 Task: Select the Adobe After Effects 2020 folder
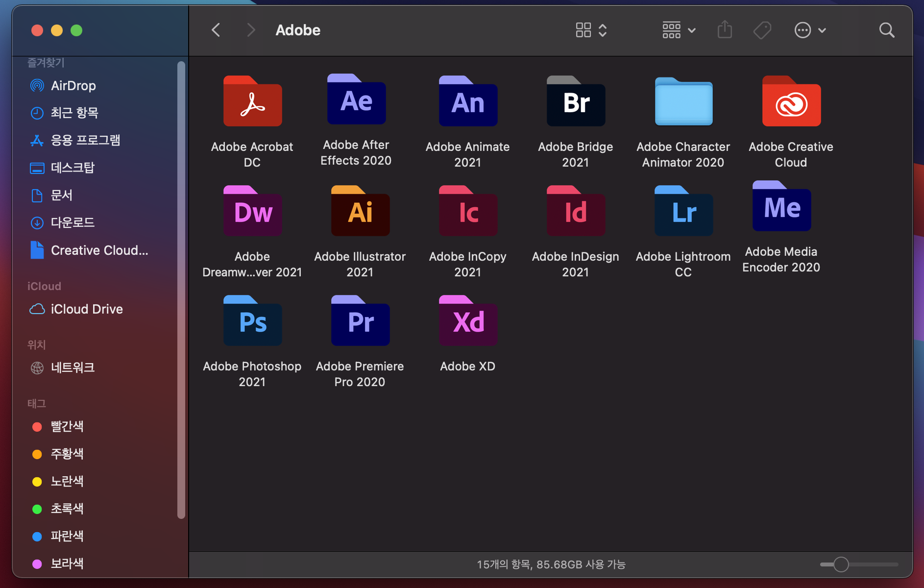[356, 99]
